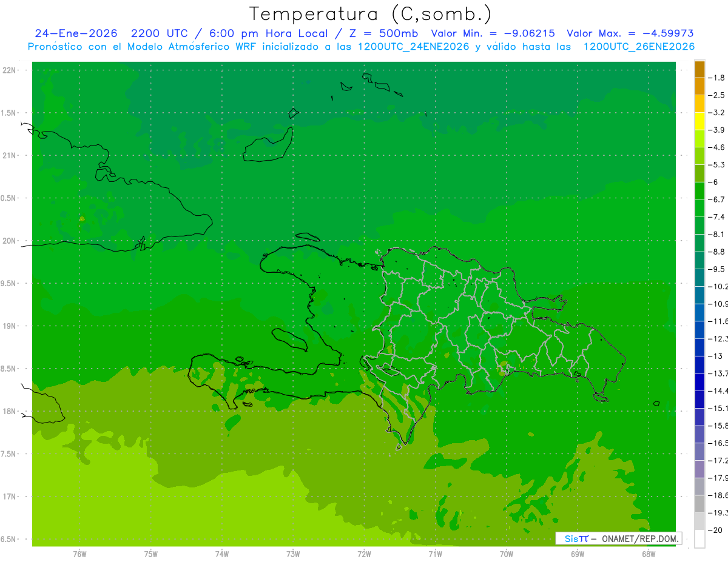
Task: Click the yellow swatch between -3.2 and -3.9
Action: pos(699,121)
